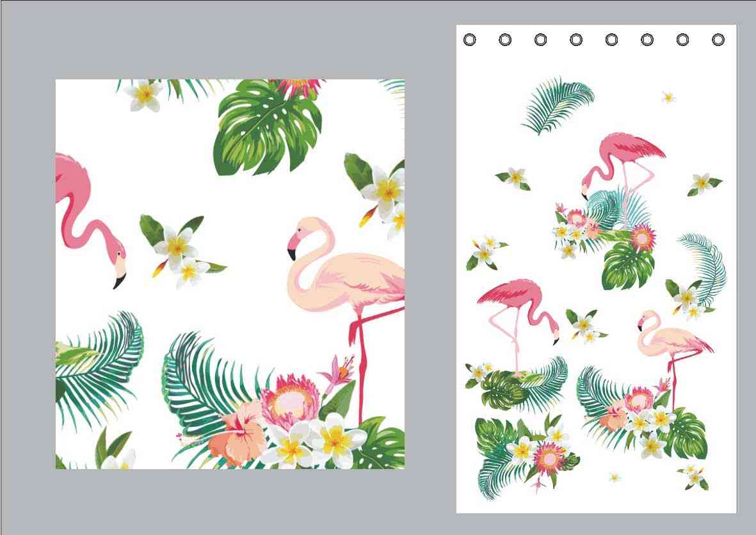Select the third grommet from the left

(540, 40)
